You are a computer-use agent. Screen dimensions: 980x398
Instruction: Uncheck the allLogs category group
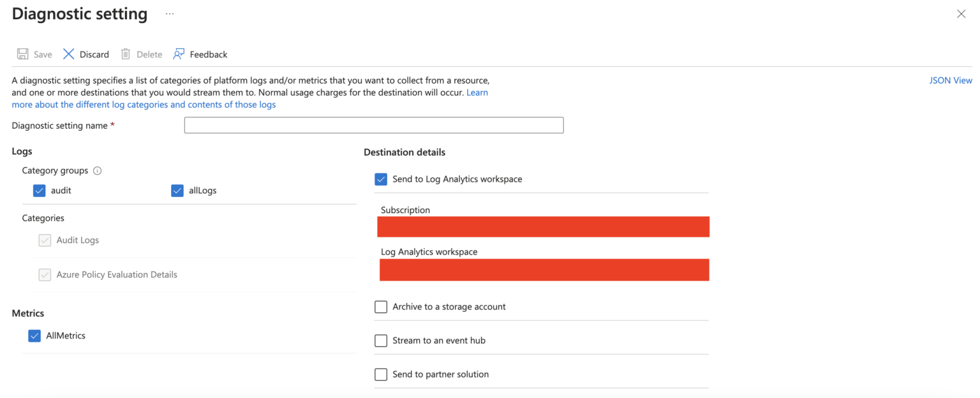pyautogui.click(x=177, y=190)
